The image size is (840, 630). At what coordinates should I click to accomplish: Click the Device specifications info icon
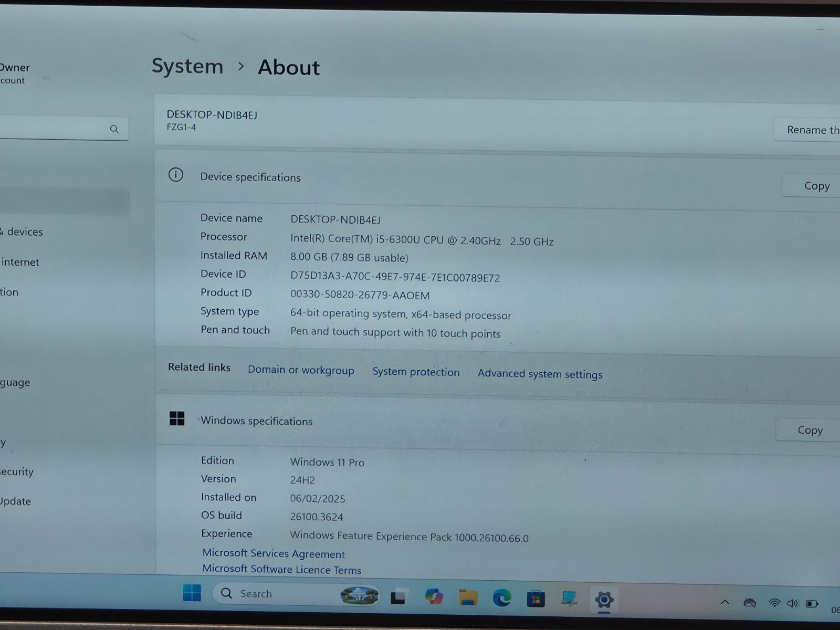(176, 175)
